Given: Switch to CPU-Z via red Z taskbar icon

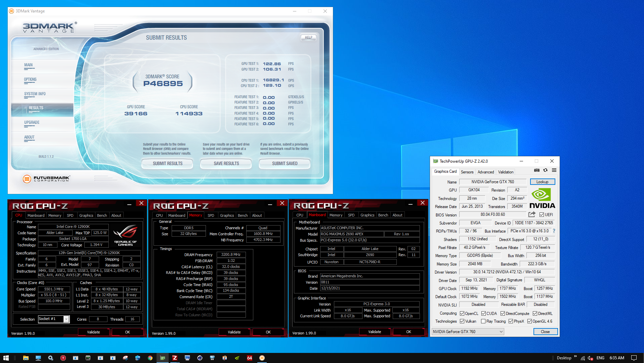Looking at the screenshot, I should [175, 358].
